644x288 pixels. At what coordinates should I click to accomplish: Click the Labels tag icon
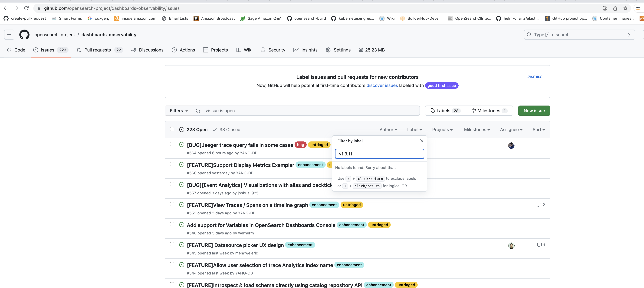[x=433, y=110]
